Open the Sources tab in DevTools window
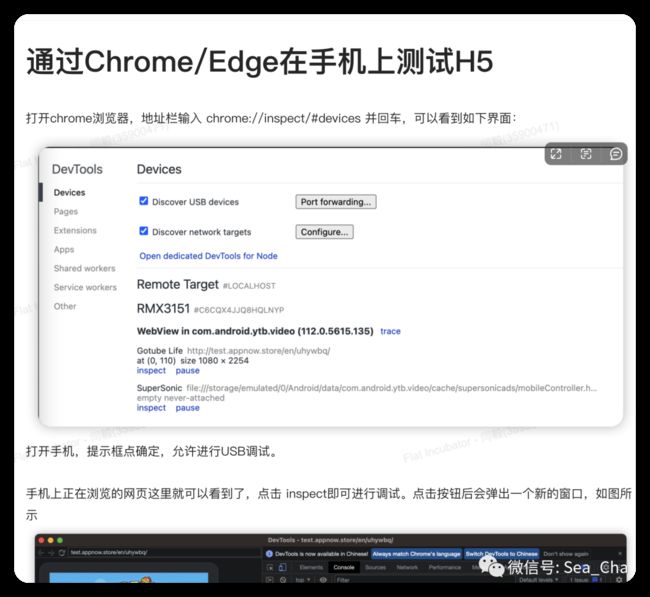650x597 pixels. (x=375, y=568)
